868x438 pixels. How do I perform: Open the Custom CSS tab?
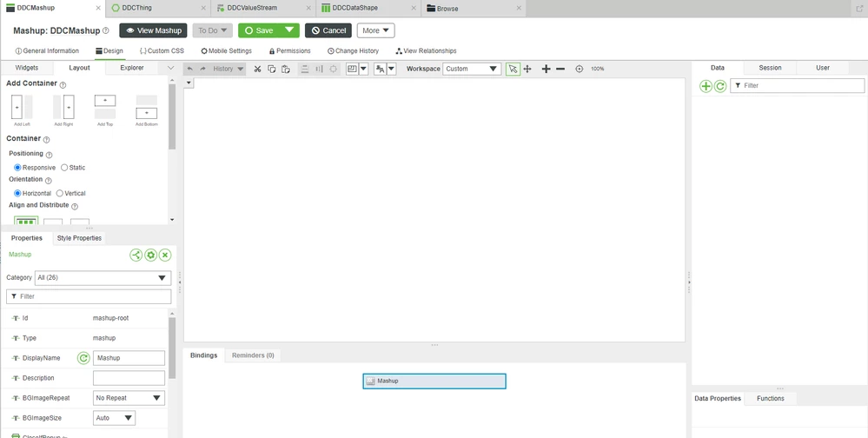[162, 51]
